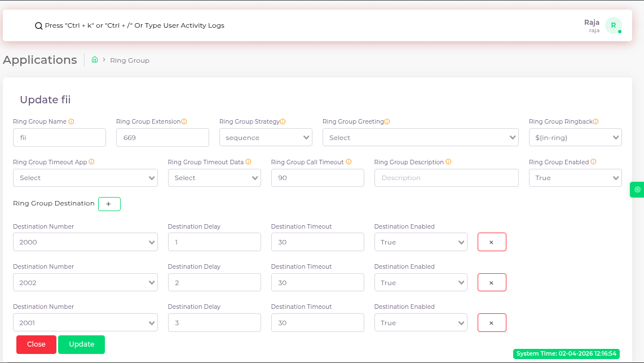
Task: Click the Ring Group Description field
Action: point(446,178)
